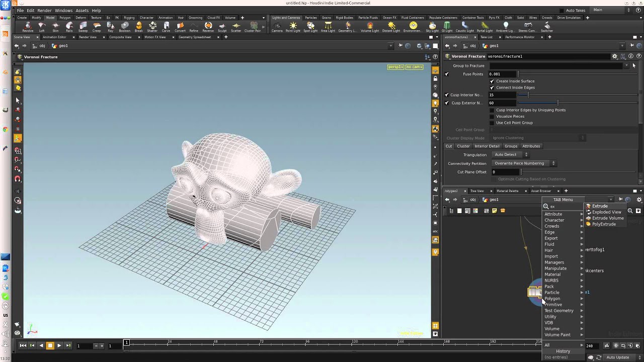644x362 pixels.
Task: Choose PolyExtrude from search results
Action: (x=606, y=224)
